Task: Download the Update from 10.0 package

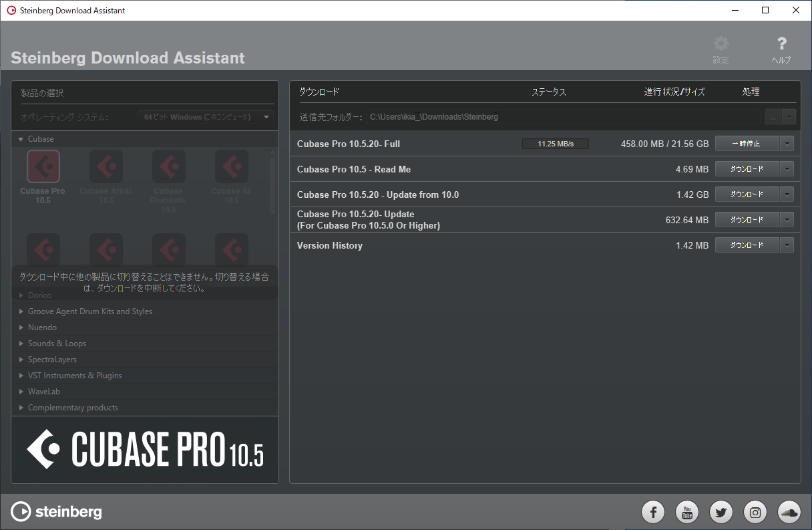Action: (x=747, y=194)
